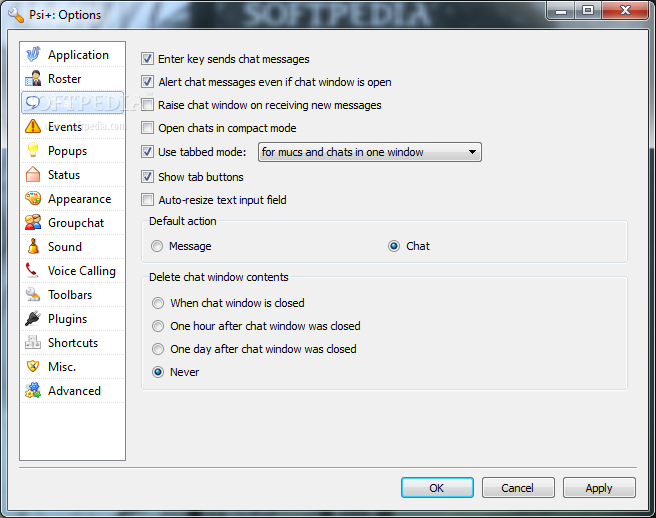Minimize the Options window
This screenshot has width=656, height=518.
561,11
